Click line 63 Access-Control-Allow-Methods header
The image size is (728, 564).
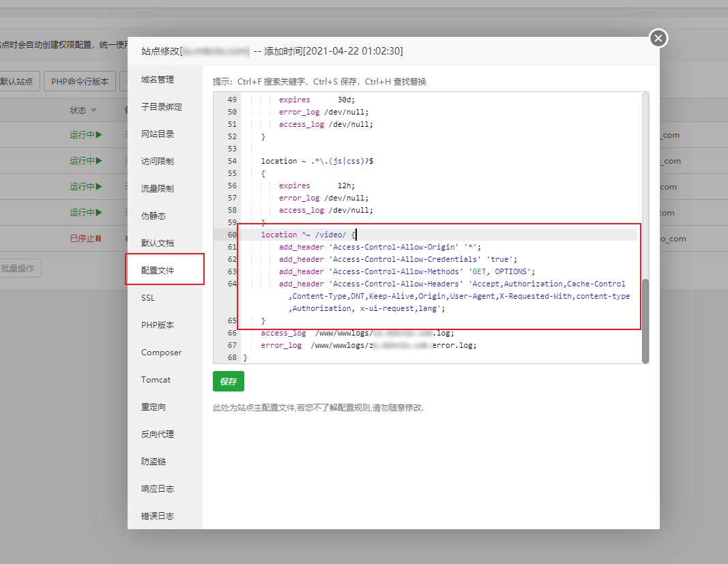407,271
